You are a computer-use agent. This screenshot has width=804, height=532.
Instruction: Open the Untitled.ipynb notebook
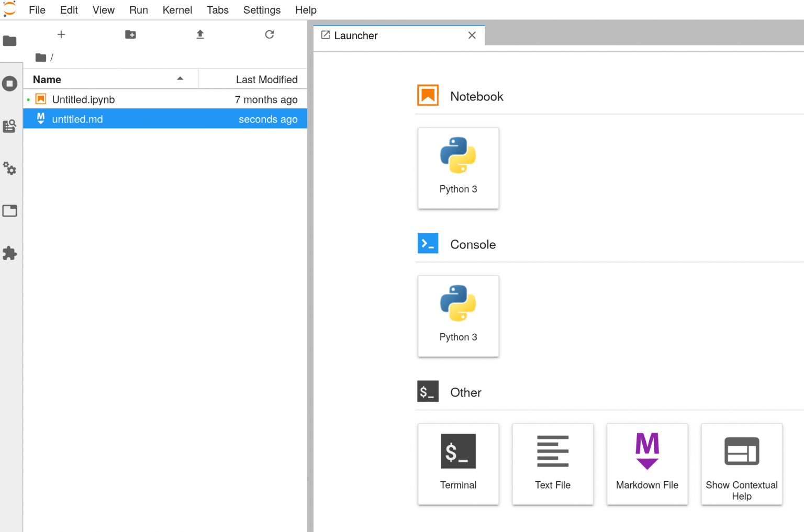tap(84, 99)
